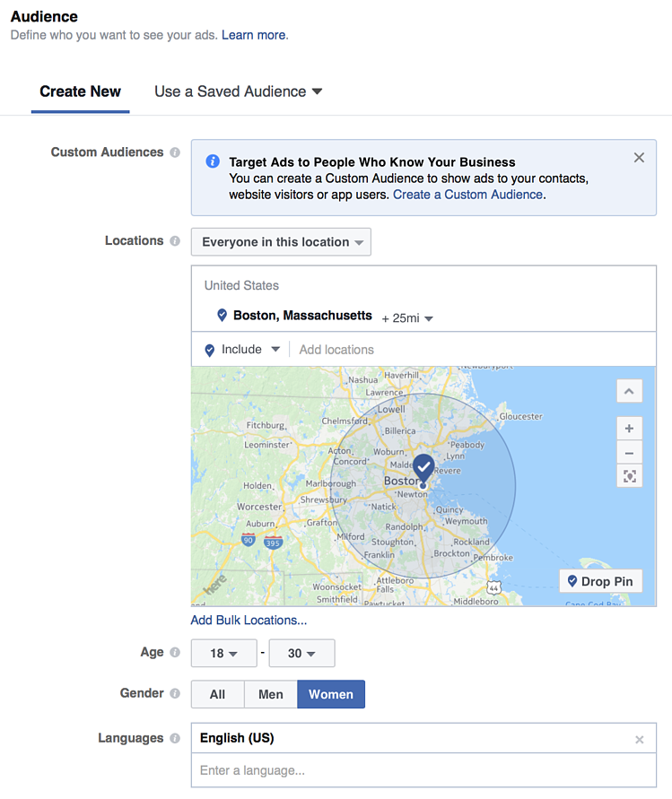Zoom in on the map with plus button
The height and width of the screenshot is (799, 672).
pos(630,429)
